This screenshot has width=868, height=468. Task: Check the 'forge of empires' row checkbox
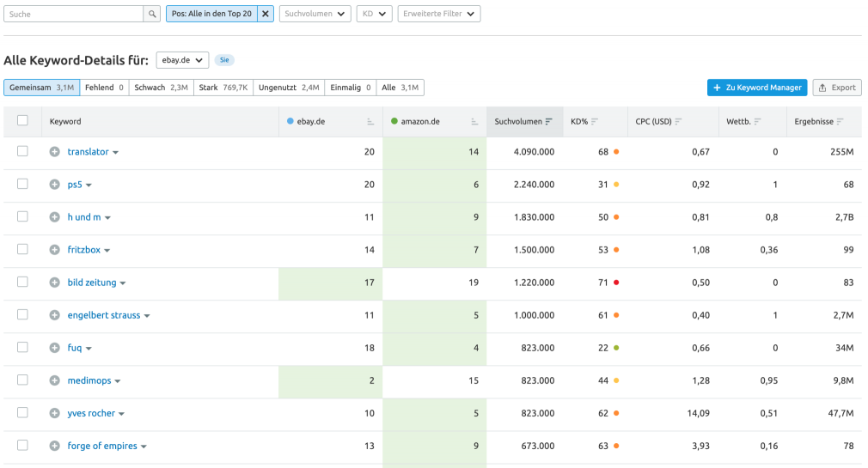pos(22,445)
